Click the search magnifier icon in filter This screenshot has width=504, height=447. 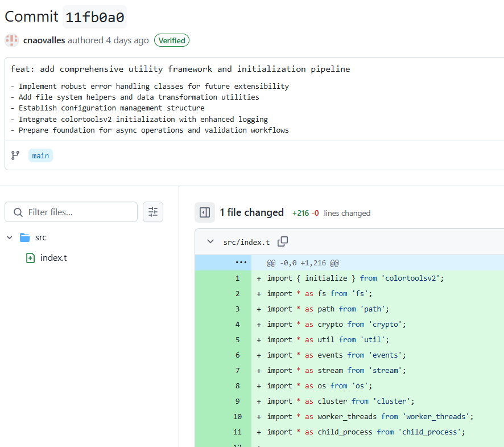[x=18, y=212]
